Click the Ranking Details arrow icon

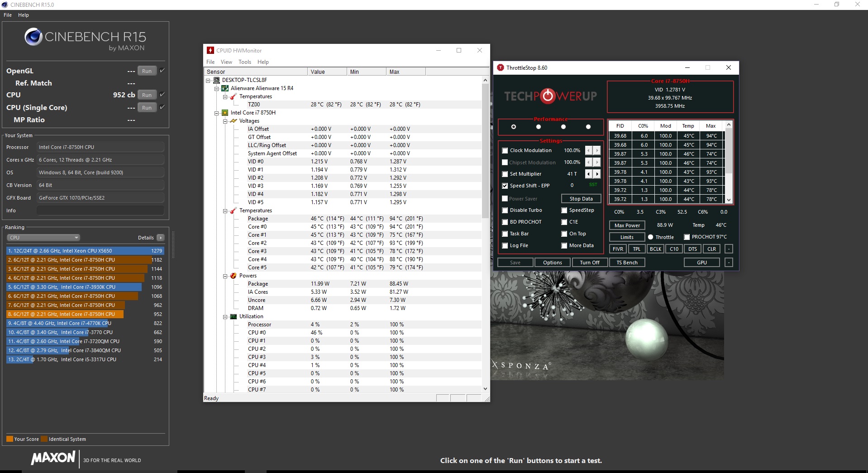tap(161, 238)
